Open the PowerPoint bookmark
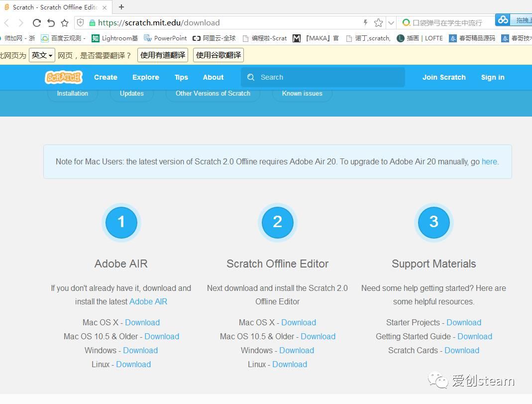532x404 pixels. tap(165, 38)
